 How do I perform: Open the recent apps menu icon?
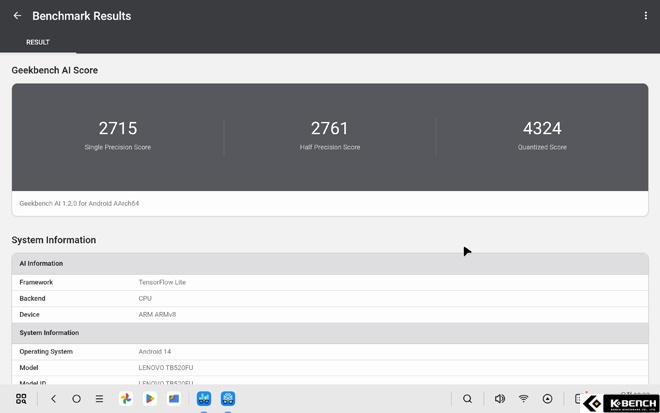click(99, 399)
